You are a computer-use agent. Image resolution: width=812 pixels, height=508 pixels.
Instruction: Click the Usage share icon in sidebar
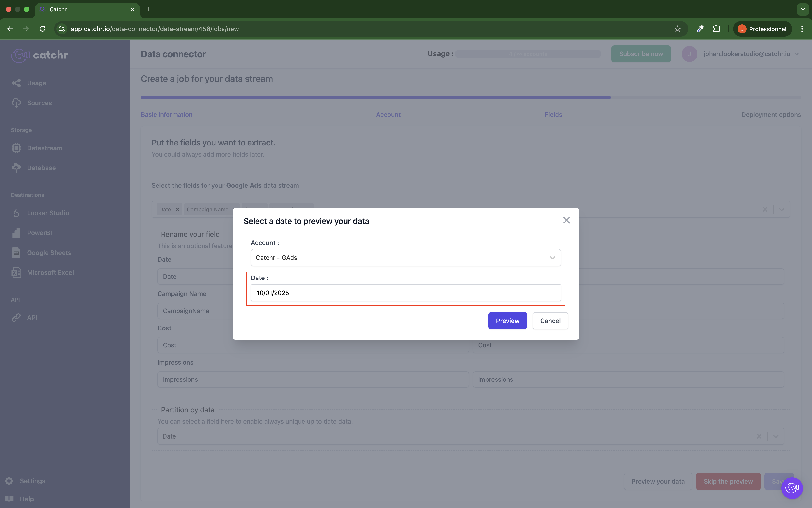coord(16,83)
